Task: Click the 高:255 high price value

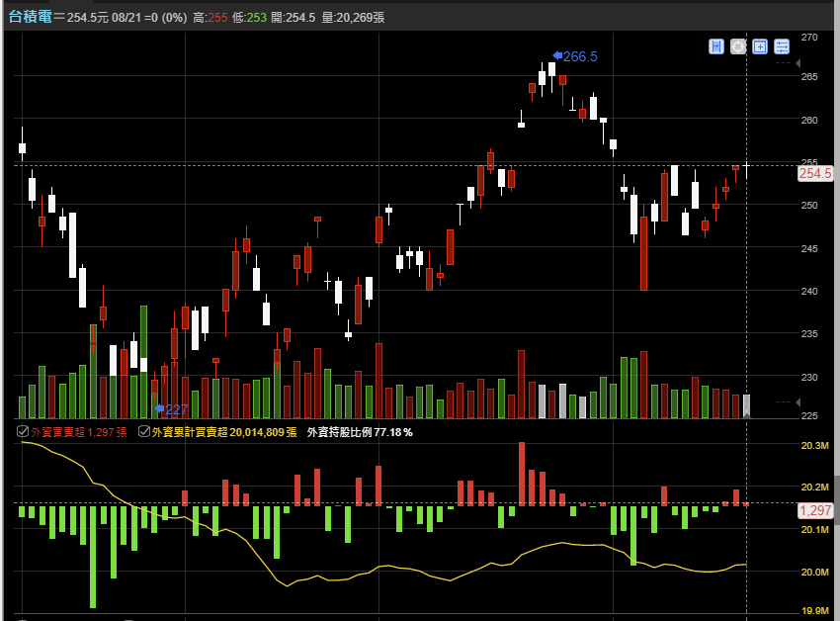Action: 210,18
